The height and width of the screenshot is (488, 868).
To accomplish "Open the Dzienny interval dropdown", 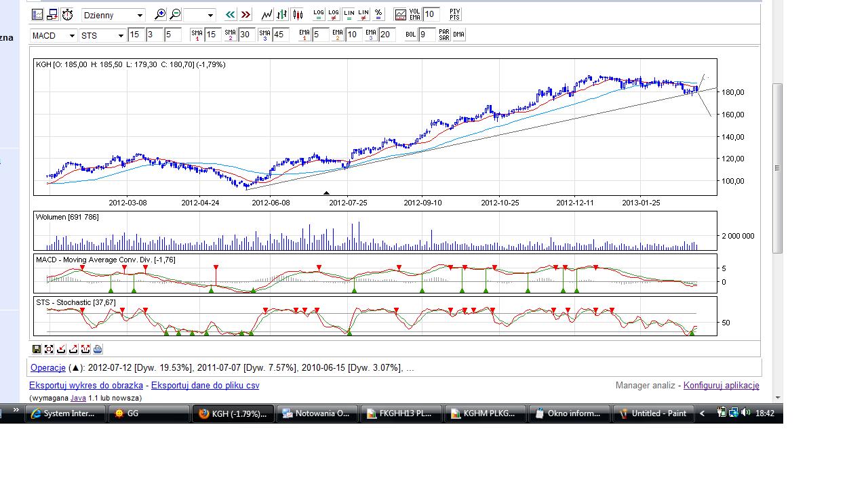I will [113, 15].
